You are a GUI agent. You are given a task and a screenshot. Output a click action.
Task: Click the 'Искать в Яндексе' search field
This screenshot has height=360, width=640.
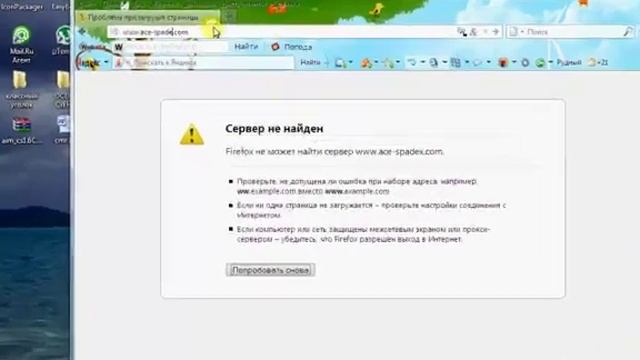click(204, 62)
